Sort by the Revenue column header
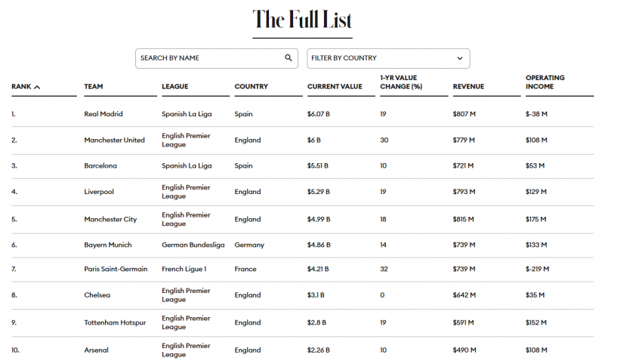The height and width of the screenshot is (364, 636). [468, 86]
